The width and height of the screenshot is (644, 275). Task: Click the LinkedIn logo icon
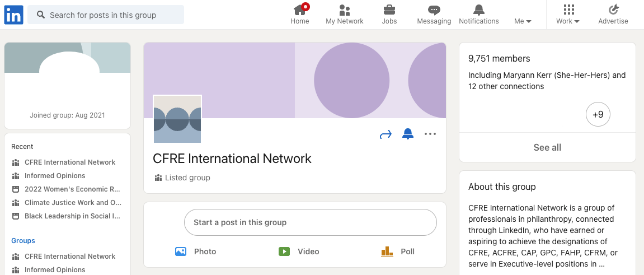coord(13,15)
